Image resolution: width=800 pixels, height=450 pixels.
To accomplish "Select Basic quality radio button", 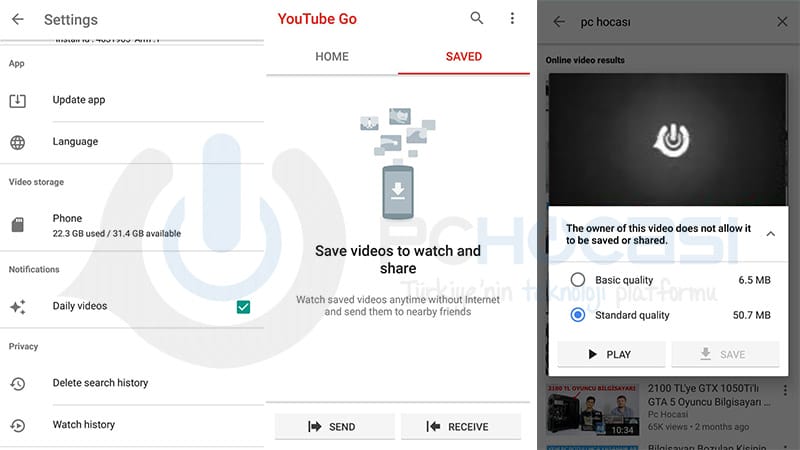I will [x=577, y=280].
